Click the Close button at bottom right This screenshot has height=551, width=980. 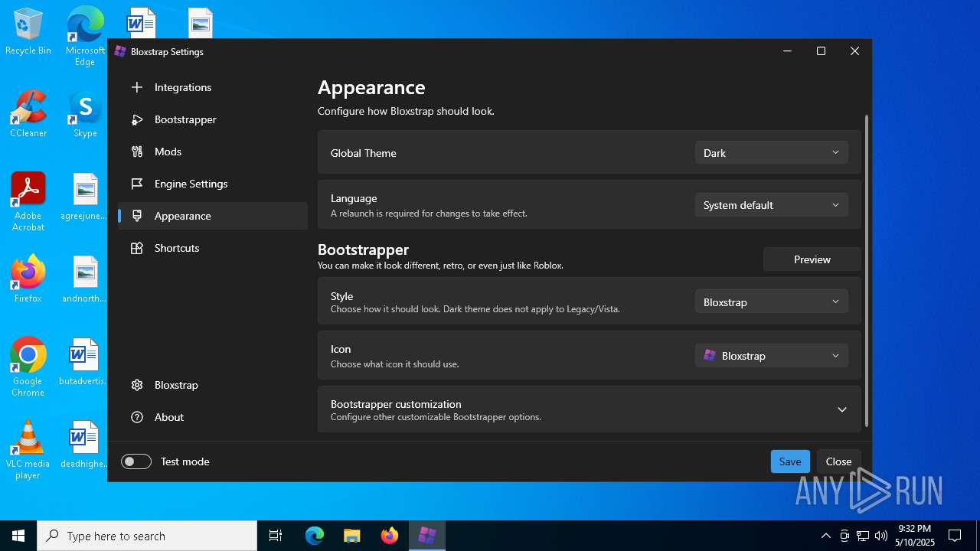tap(838, 461)
